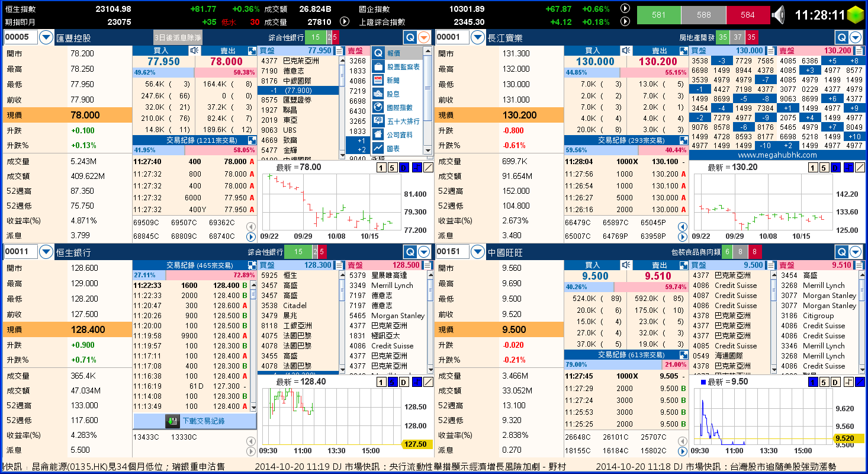Image resolution: width=868 pixels, height=474 pixels.
Task: Open the stock code dropdown for 00001
Action: coord(478,37)
